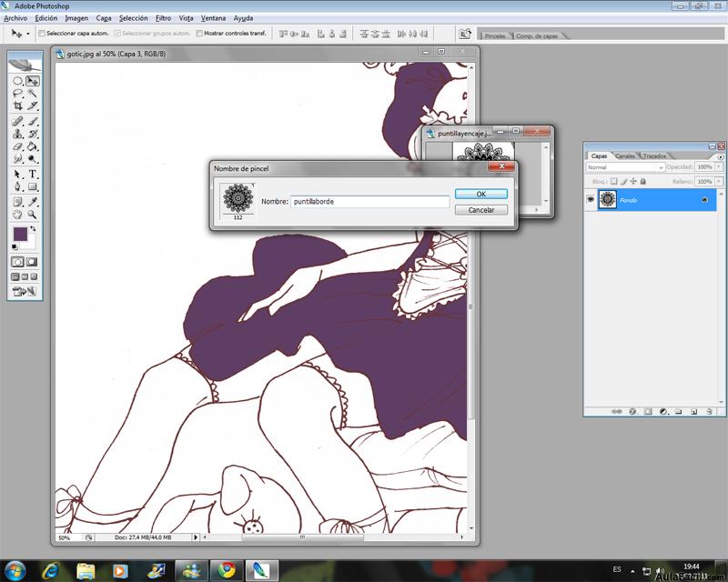Toggle lock image pixels brush option
The image size is (728, 582).
(623, 182)
